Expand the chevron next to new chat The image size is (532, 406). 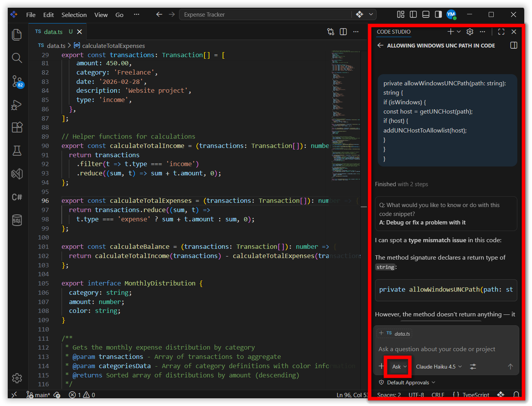[x=459, y=32]
